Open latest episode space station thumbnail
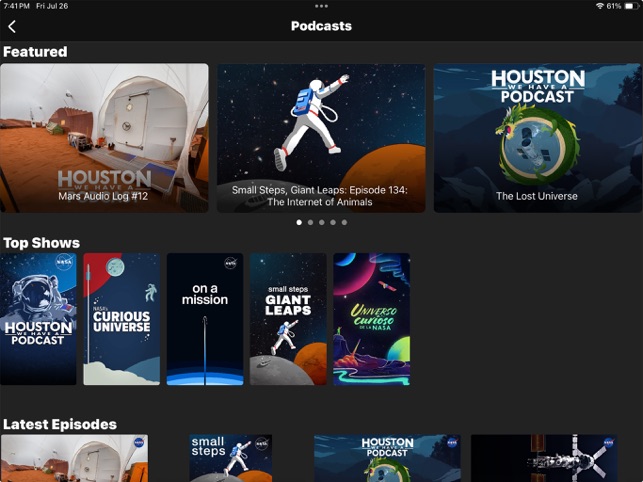The height and width of the screenshot is (482, 643). click(544, 458)
